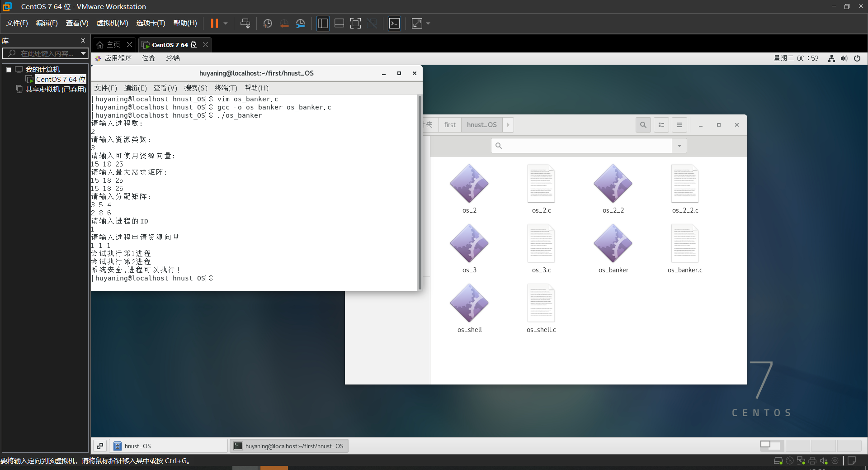The width and height of the screenshot is (868, 470).
Task: Switch file manager to list view
Action: point(661,125)
